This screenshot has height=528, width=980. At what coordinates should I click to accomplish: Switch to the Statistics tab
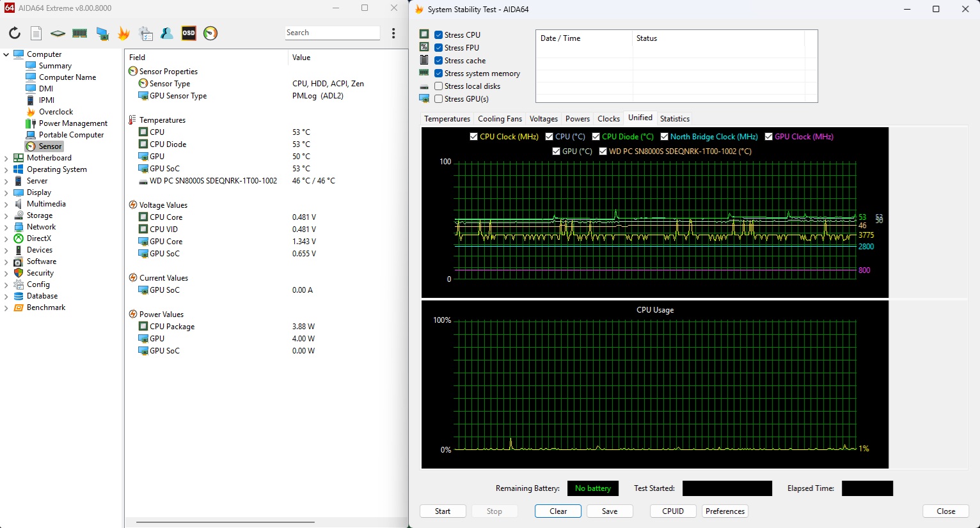coord(674,119)
